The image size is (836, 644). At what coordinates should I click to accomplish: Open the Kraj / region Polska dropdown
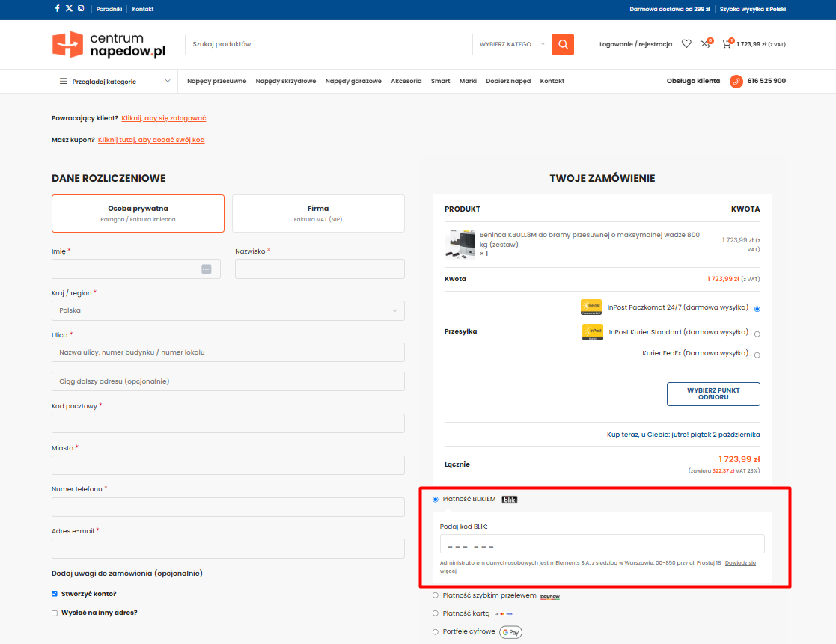click(228, 310)
